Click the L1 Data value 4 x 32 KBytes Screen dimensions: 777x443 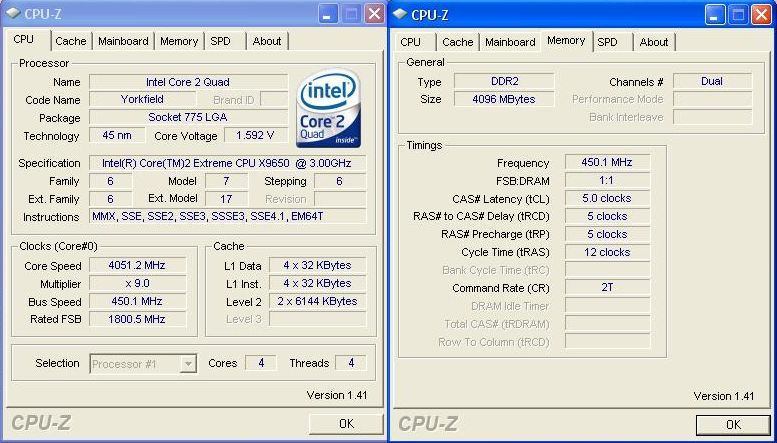[318, 265]
